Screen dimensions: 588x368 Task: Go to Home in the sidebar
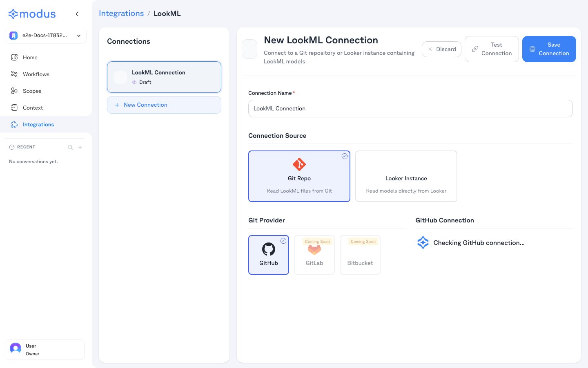pos(46,57)
